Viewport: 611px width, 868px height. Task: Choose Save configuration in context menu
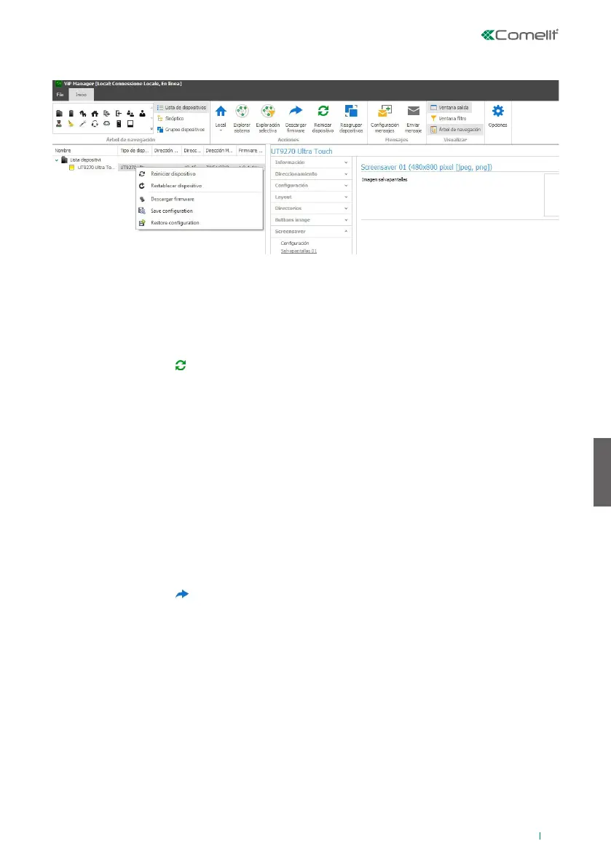click(x=199, y=211)
